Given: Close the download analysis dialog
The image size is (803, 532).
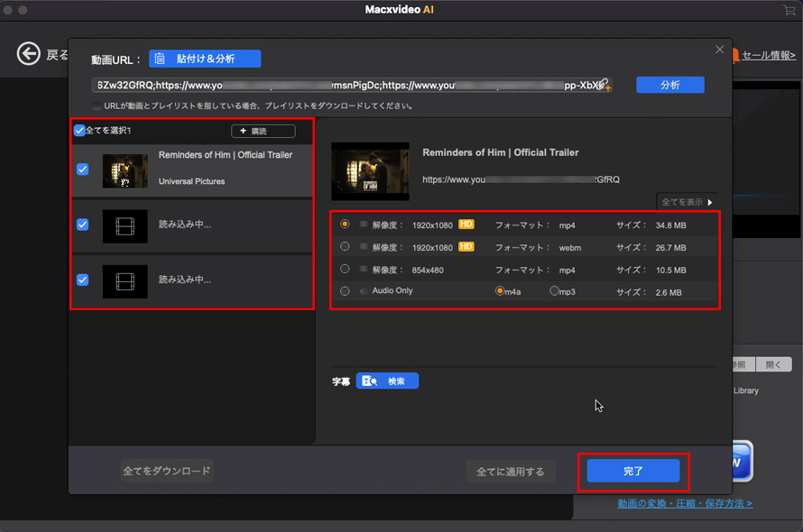Looking at the screenshot, I should click(x=719, y=50).
